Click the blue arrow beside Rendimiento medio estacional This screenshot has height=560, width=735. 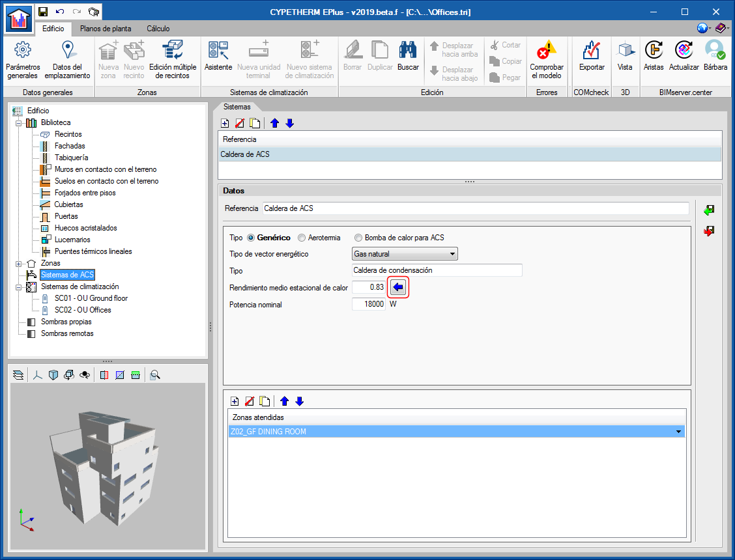tap(398, 287)
